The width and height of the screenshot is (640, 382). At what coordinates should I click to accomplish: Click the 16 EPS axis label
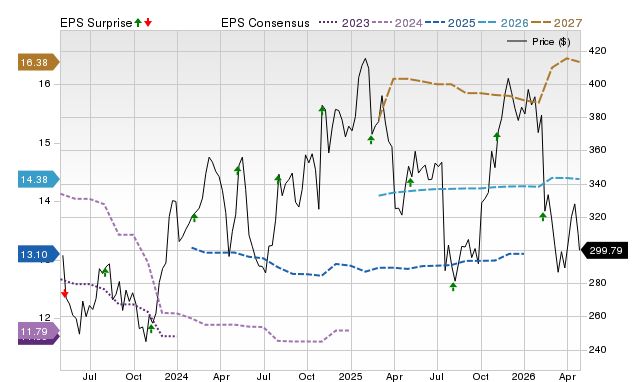point(45,84)
